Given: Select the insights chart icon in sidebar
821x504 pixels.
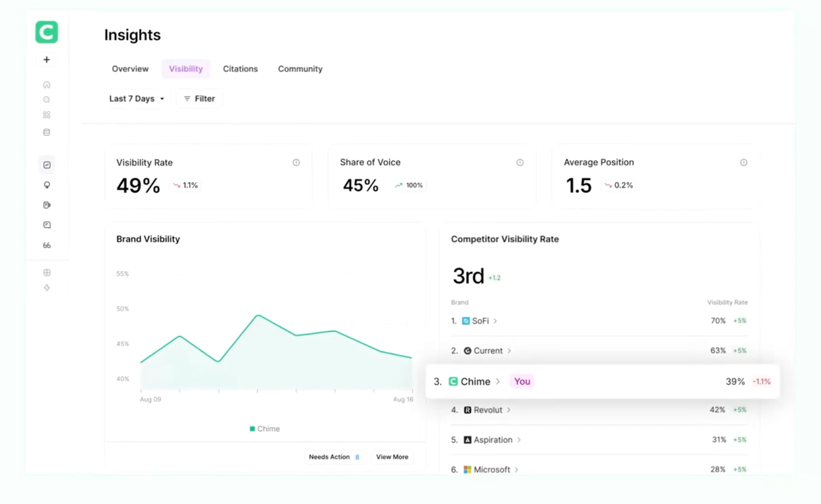Looking at the screenshot, I should 47,165.
